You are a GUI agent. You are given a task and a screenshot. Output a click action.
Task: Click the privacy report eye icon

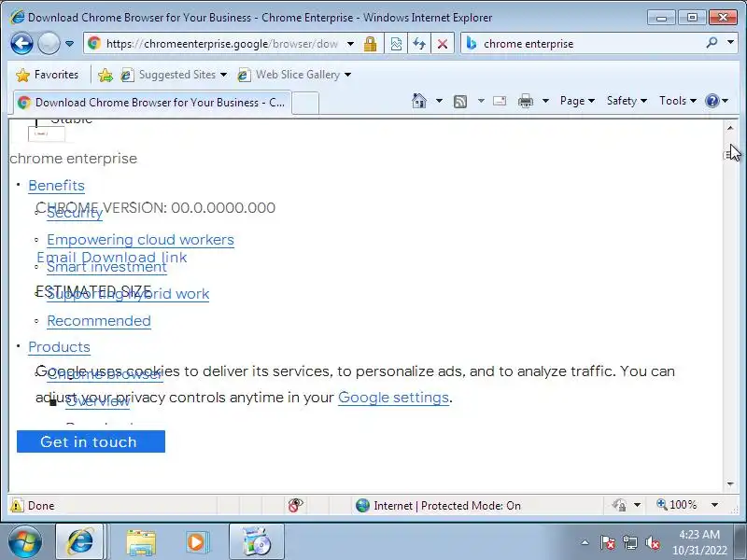(x=295, y=505)
